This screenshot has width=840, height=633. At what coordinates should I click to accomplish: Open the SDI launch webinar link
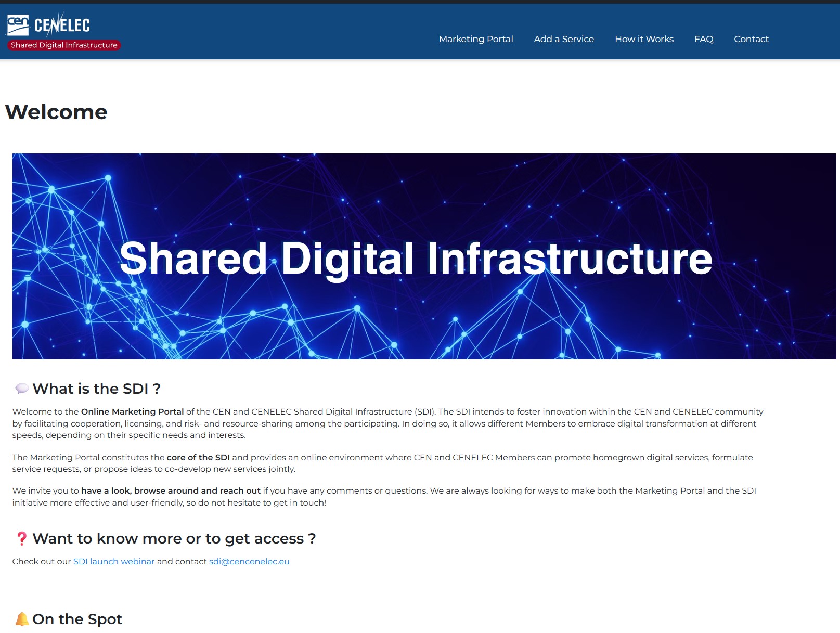click(x=113, y=561)
